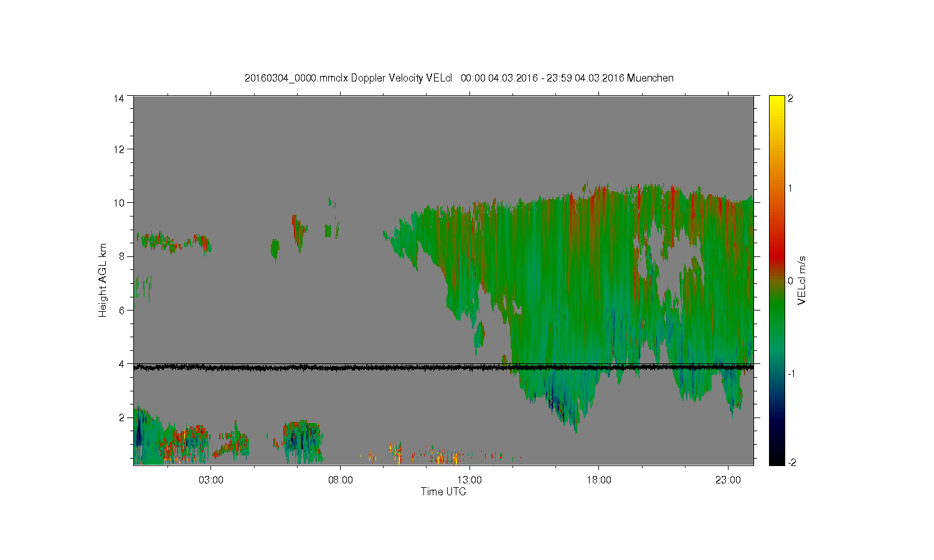Click the 4 km height tick label
Image resolution: width=934 pixels, height=560 pixels.
pos(121,363)
